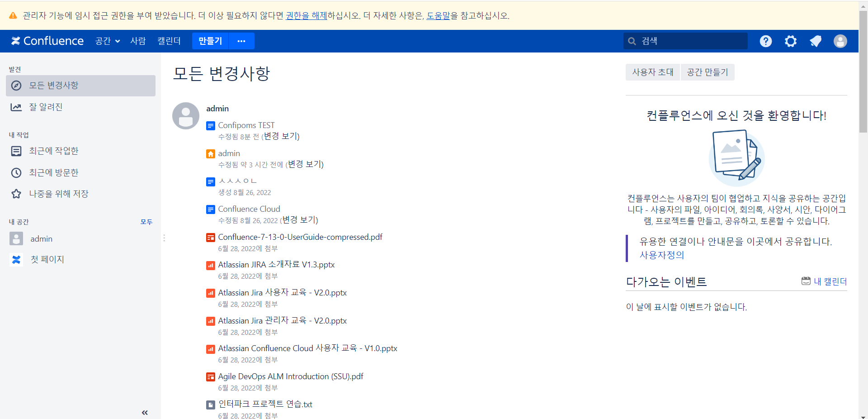Open the notifications icon in the header
This screenshot has width=868, height=419.
tap(816, 41)
